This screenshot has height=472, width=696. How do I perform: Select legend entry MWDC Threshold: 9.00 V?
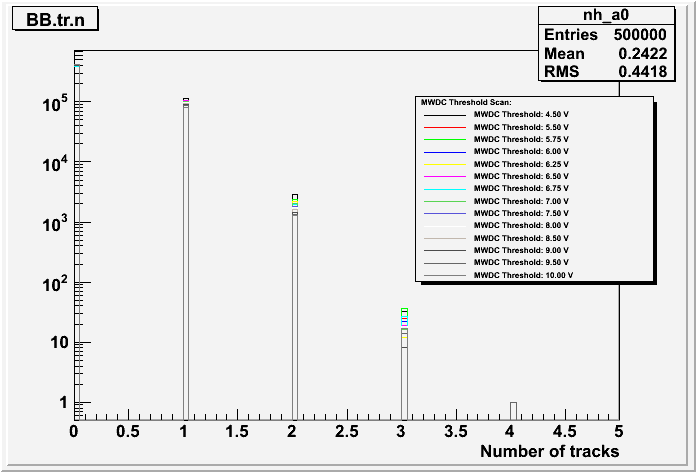click(x=521, y=250)
